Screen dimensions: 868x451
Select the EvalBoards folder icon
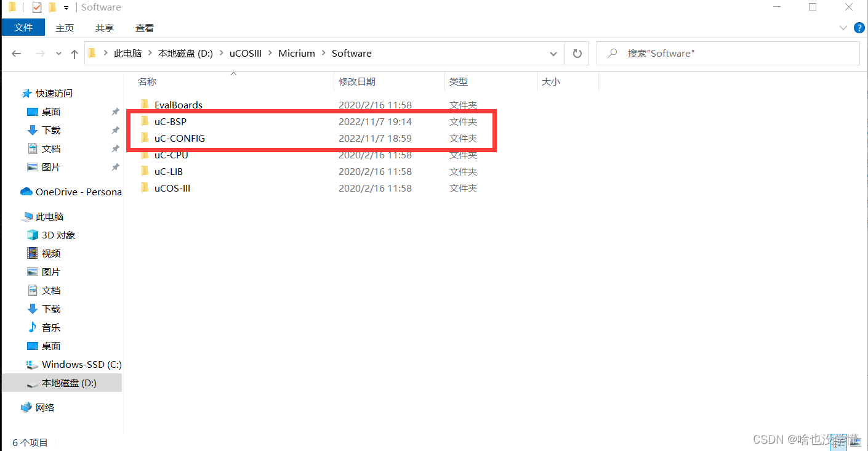coord(145,105)
